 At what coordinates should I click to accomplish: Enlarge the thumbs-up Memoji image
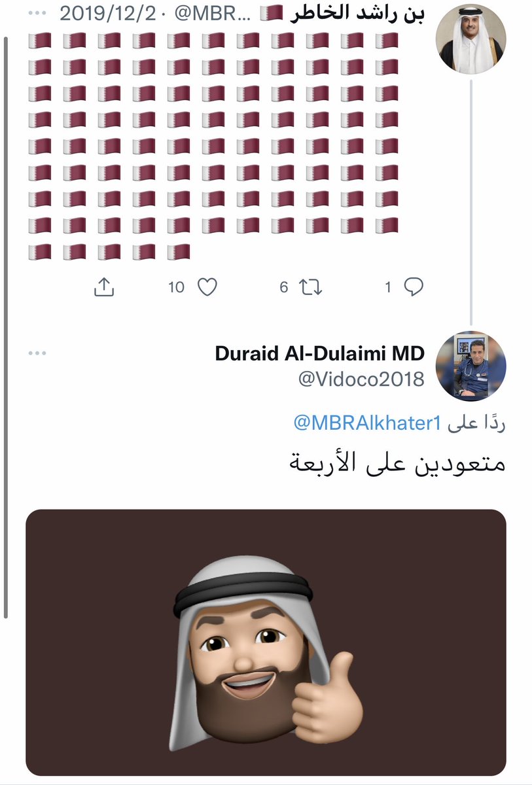point(266,642)
